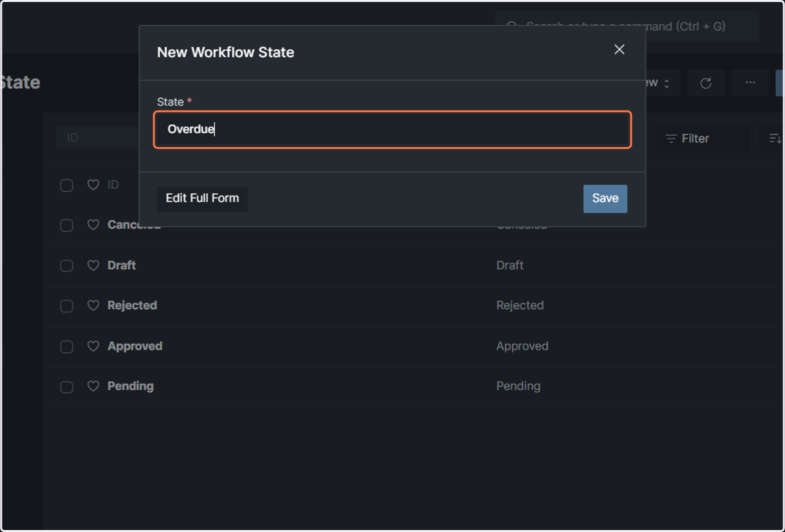Open the list view switcher dropdown
The image size is (785, 532).
point(663,83)
